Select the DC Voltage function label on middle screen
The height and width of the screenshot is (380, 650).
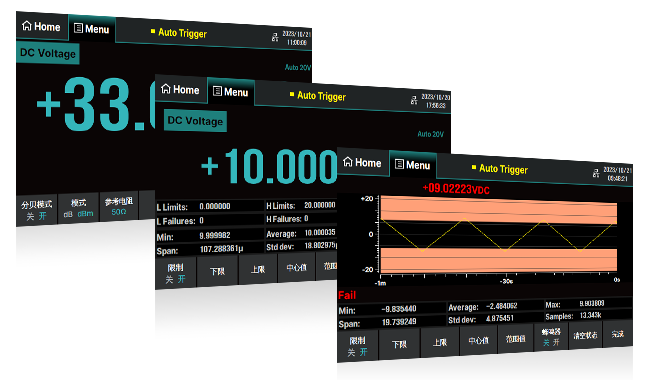pyautogui.click(x=195, y=121)
